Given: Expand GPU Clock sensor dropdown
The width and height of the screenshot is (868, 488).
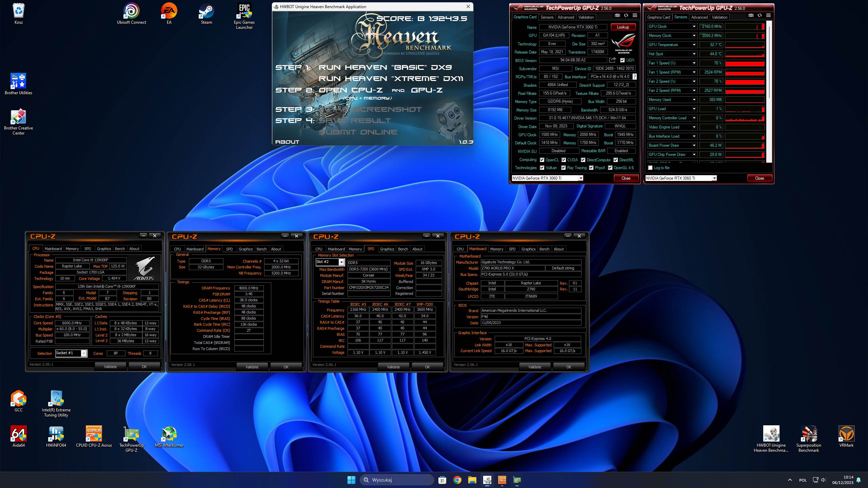Looking at the screenshot, I should coord(694,26).
